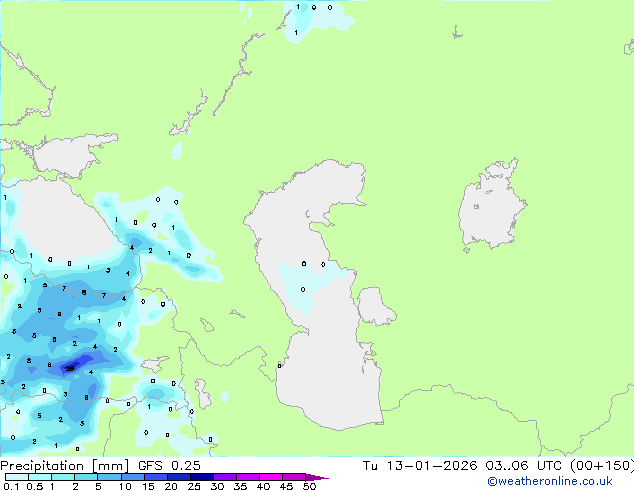Click legend scale label '30'

point(217,486)
